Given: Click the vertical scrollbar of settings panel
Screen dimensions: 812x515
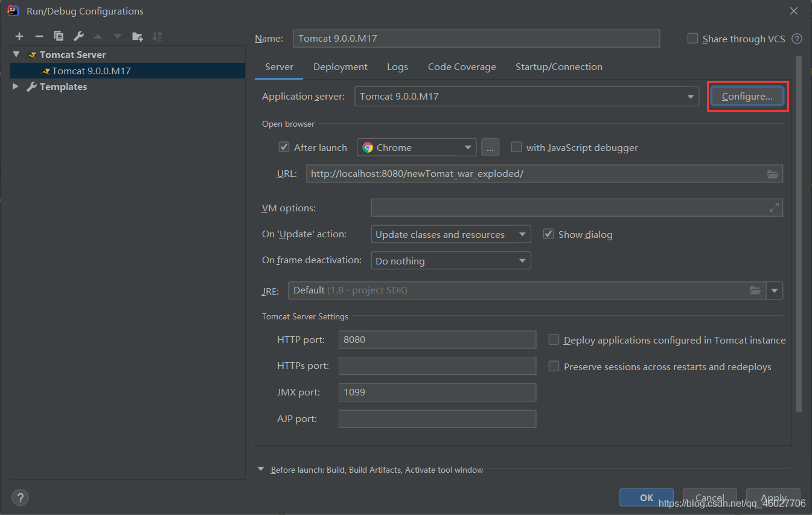Looking at the screenshot, I should tap(798, 235).
